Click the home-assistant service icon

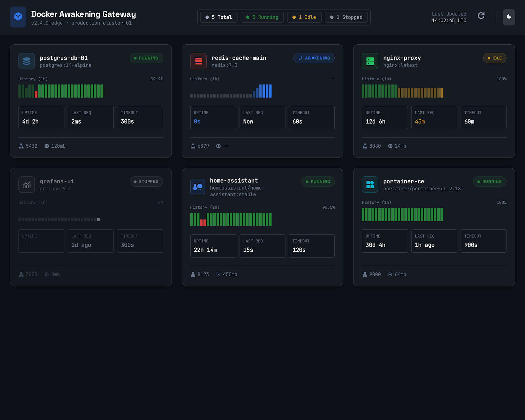(198, 187)
